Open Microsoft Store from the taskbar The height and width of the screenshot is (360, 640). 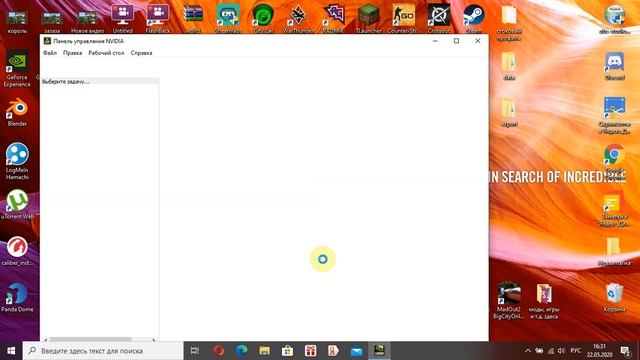287,351
